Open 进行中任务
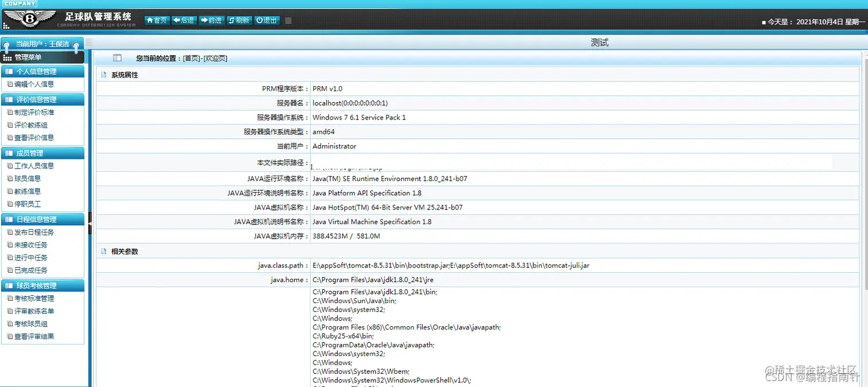868x387 pixels. [31, 257]
